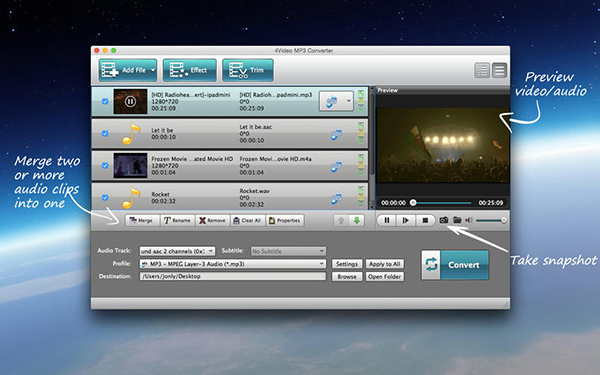Move selected file up

tap(341, 220)
